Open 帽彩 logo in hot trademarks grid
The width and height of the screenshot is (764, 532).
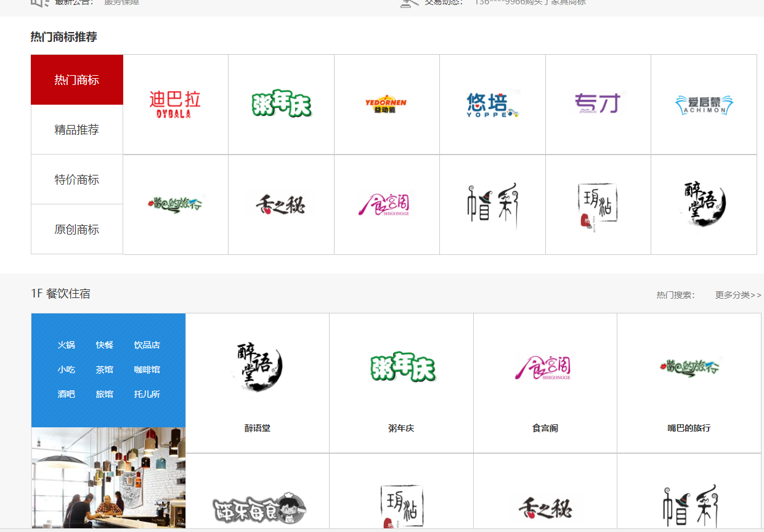[x=492, y=206]
